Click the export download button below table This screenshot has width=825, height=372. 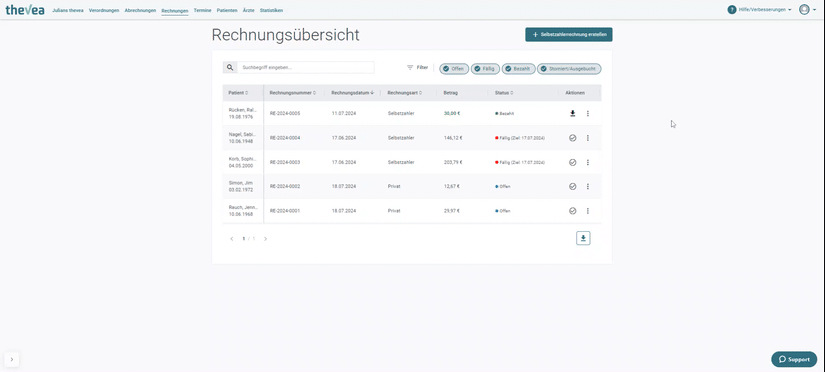pos(583,238)
